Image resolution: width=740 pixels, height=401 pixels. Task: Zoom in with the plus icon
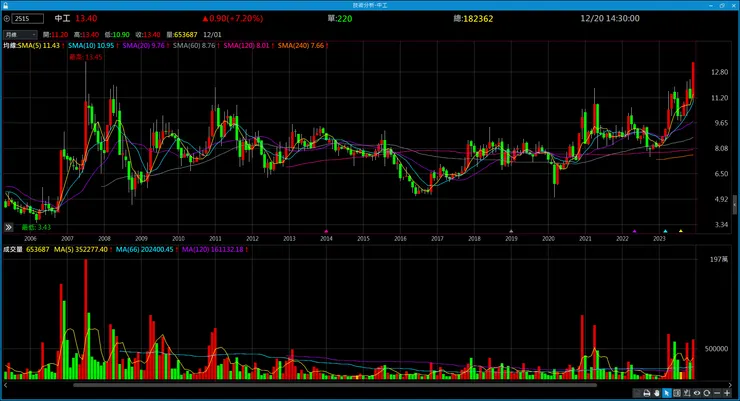tap(727, 393)
